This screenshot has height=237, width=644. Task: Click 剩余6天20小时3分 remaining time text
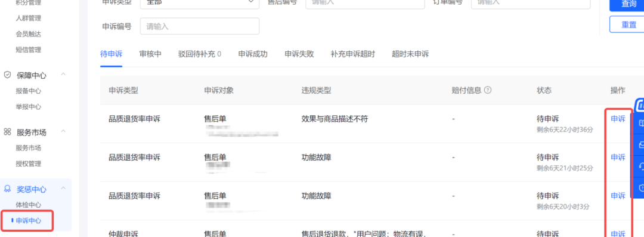(x=563, y=206)
